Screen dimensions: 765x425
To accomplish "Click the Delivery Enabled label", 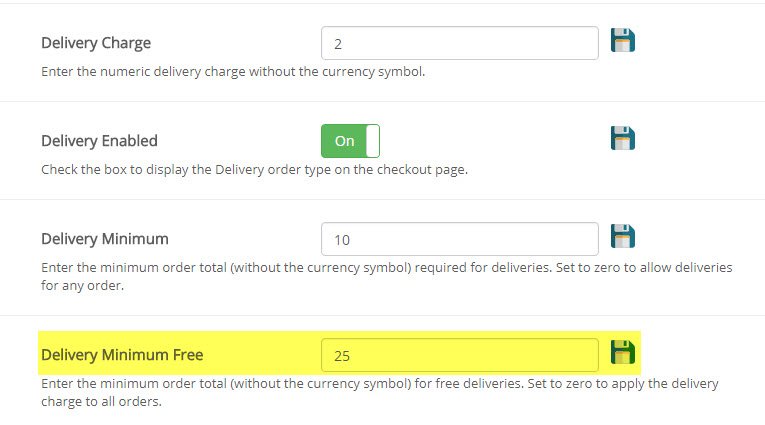I will 99,141.
